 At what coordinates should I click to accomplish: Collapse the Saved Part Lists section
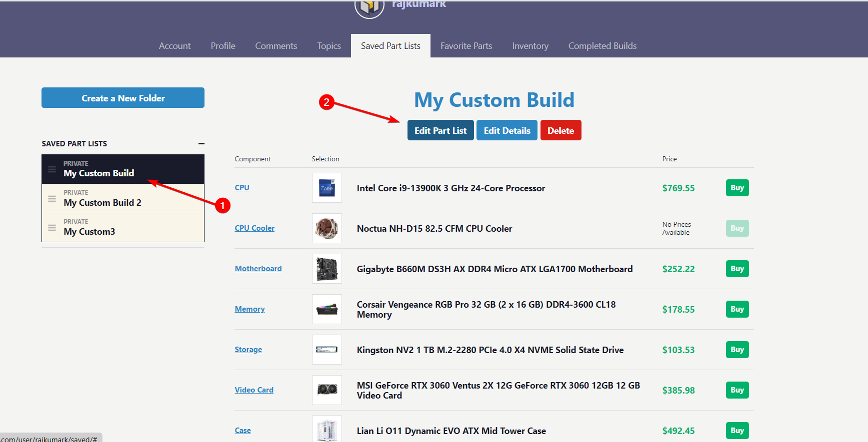click(x=201, y=144)
